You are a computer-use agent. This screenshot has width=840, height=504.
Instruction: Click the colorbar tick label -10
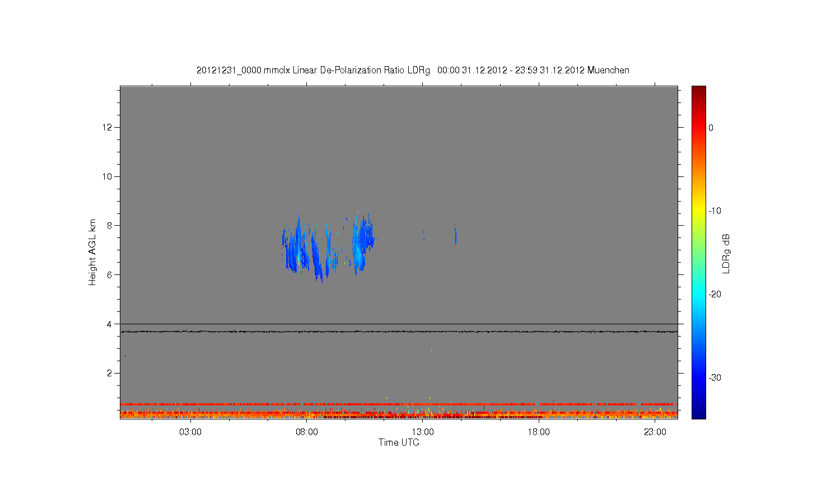click(x=715, y=211)
